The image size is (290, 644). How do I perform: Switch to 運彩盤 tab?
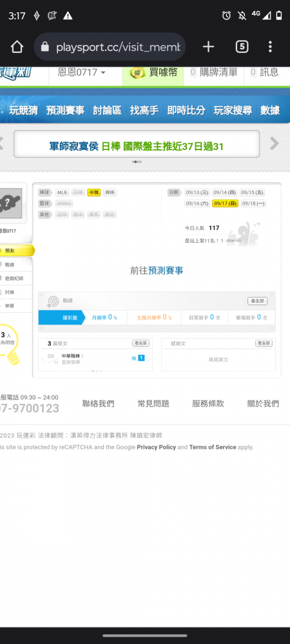pyautogui.click(x=61, y=317)
